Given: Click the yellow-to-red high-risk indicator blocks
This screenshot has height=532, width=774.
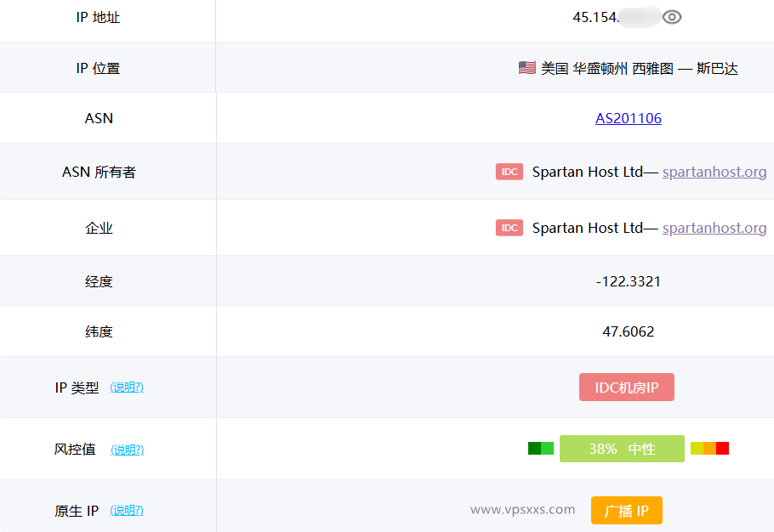Looking at the screenshot, I should [x=709, y=448].
